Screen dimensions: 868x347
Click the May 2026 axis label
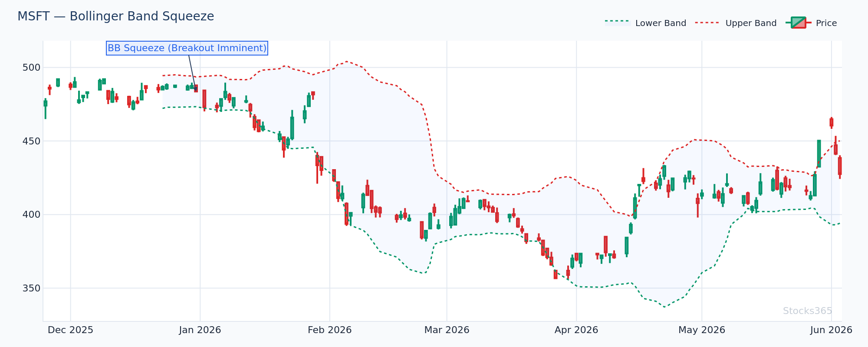[702, 330]
